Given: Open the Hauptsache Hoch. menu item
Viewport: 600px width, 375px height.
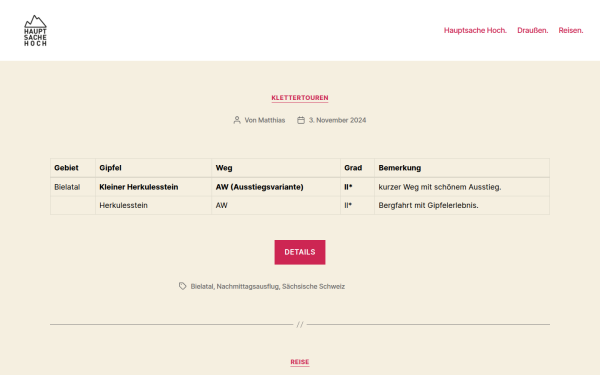Looking at the screenshot, I should (475, 30).
